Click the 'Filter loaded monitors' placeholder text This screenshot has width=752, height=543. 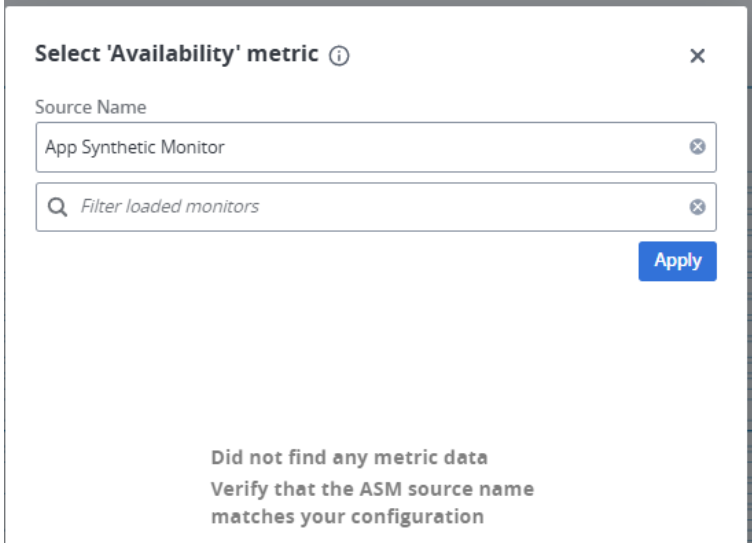[169, 207]
